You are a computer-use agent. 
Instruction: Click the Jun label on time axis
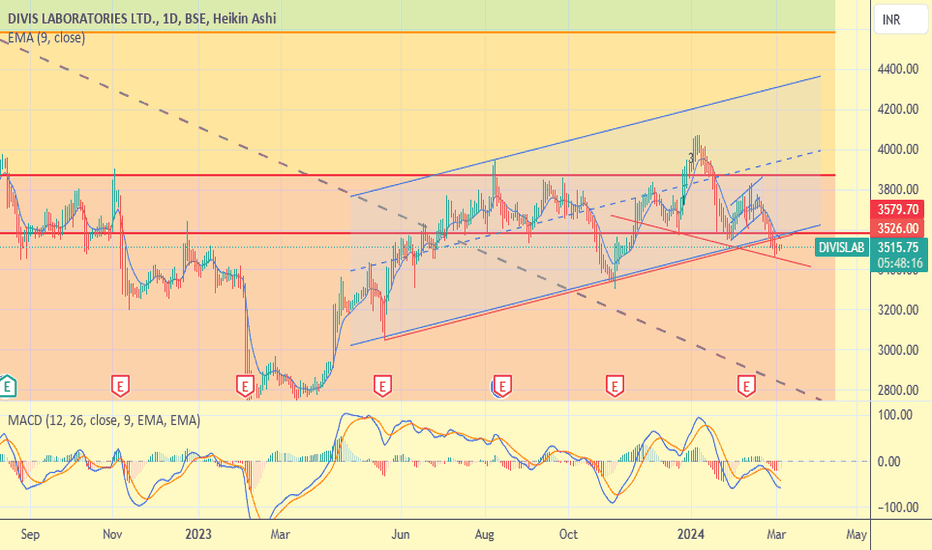[x=400, y=534]
